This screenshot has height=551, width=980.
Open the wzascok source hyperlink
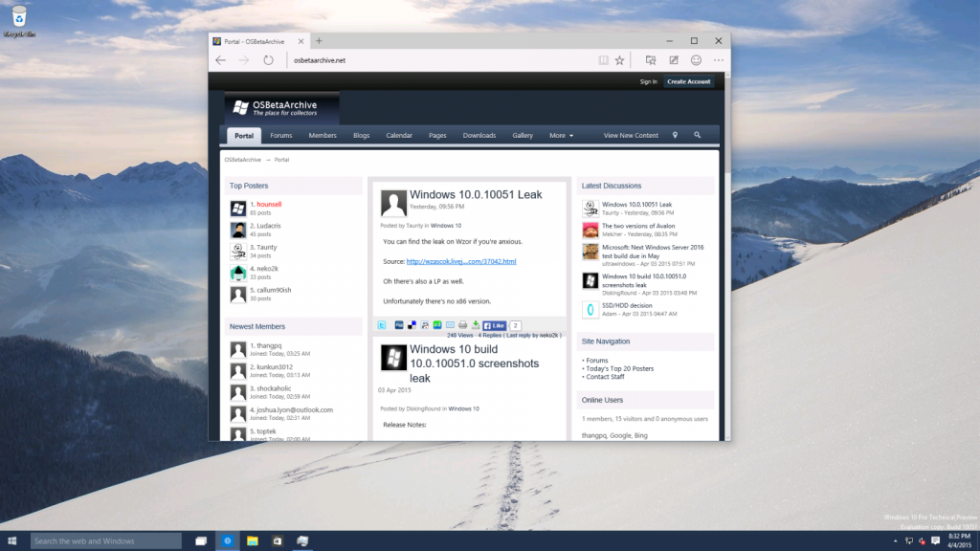(x=461, y=262)
